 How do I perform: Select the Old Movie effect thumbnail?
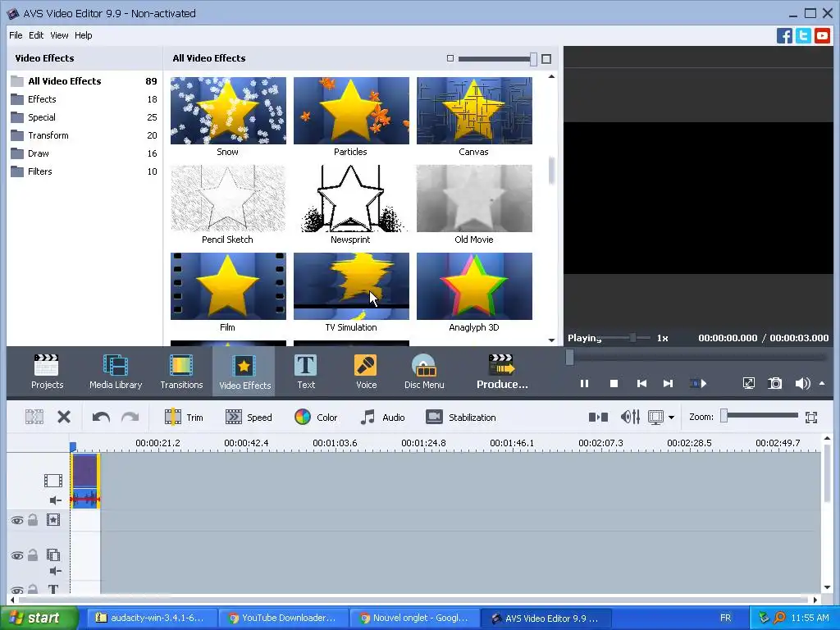[475, 199]
